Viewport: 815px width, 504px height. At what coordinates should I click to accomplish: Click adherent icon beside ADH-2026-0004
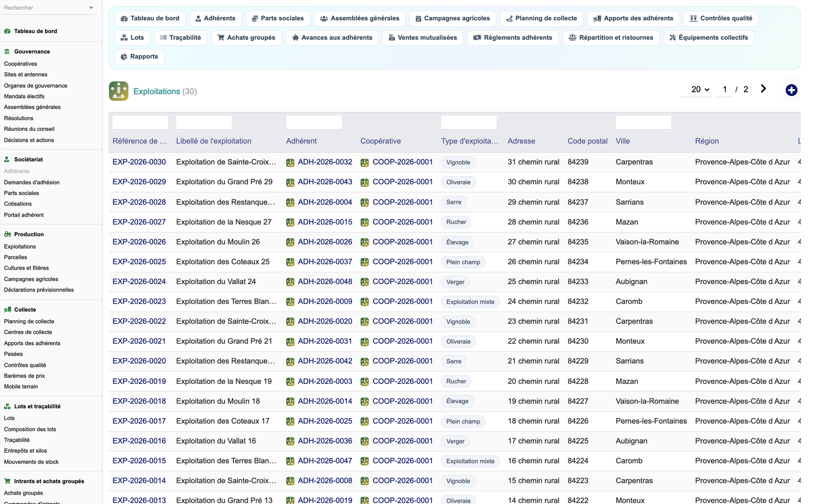(290, 202)
